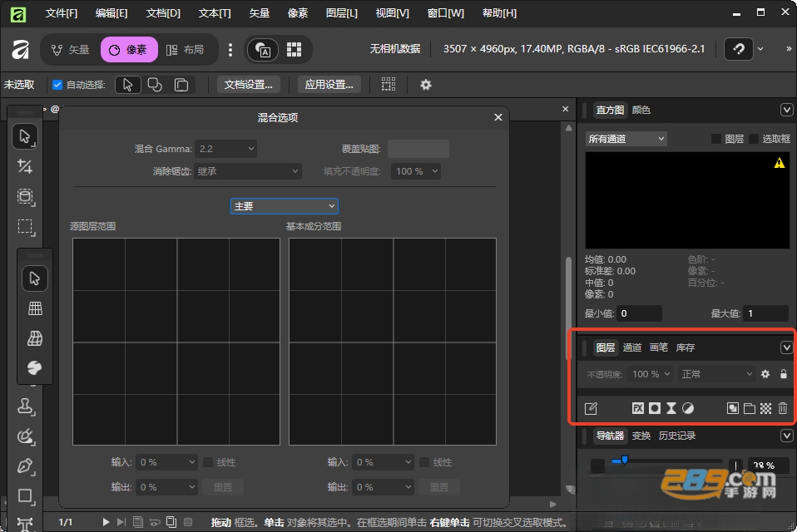
Task: Select the inpainting brush tool
Action: pyautogui.click(x=25, y=436)
